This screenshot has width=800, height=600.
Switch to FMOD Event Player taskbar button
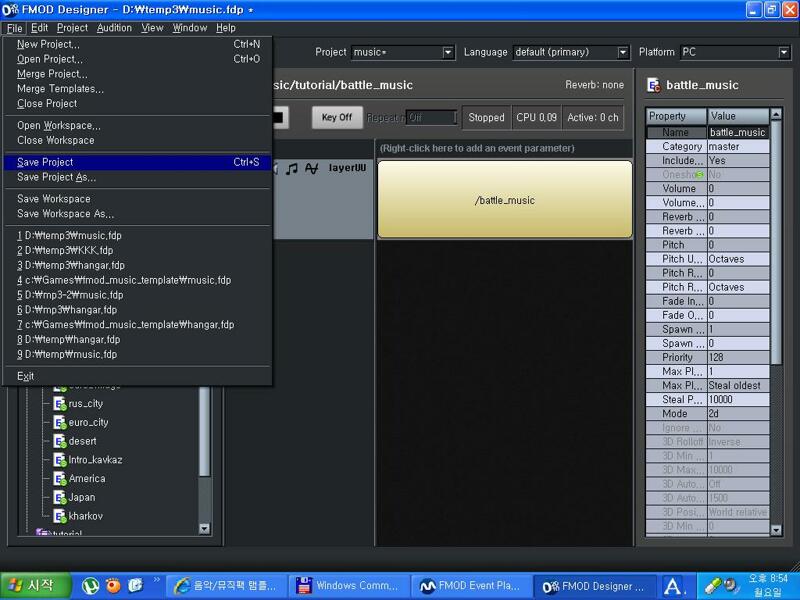click(x=471, y=586)
